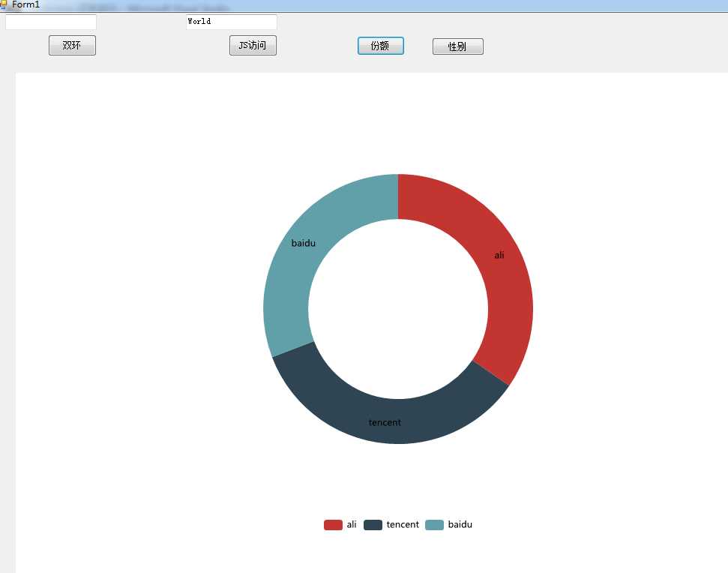The height and width of the screenshot is (573, 728).
Task: Click the tencent legend label
Action: (x=403, y=524)
